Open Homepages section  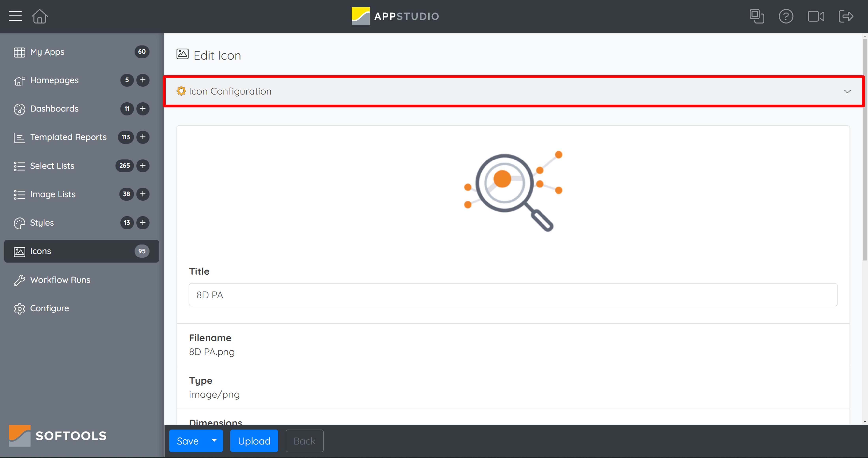pyautogui.click(x=54, y=80)
